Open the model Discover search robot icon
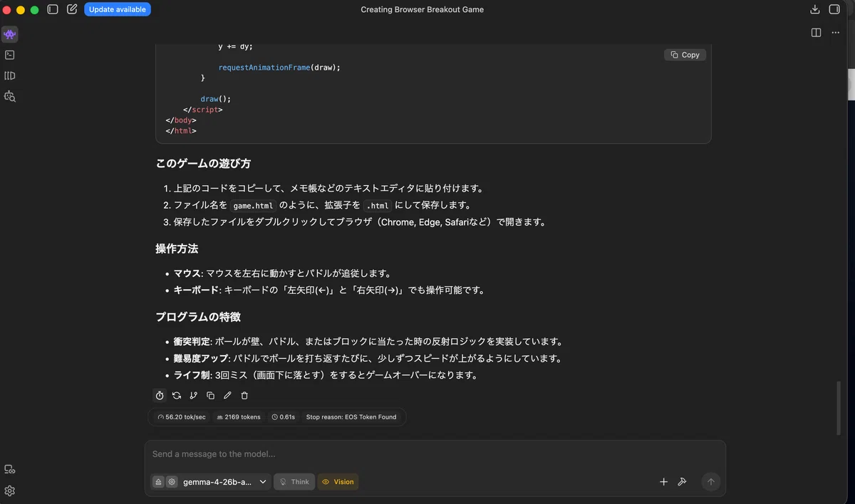The image size is (855, 504). (10, 96)
